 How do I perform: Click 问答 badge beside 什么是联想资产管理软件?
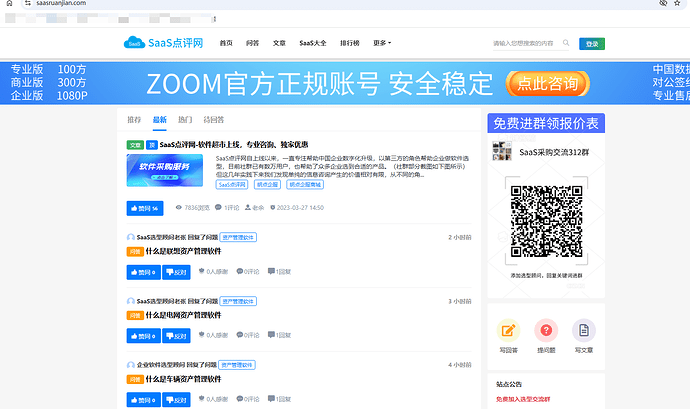click(135, 251)
